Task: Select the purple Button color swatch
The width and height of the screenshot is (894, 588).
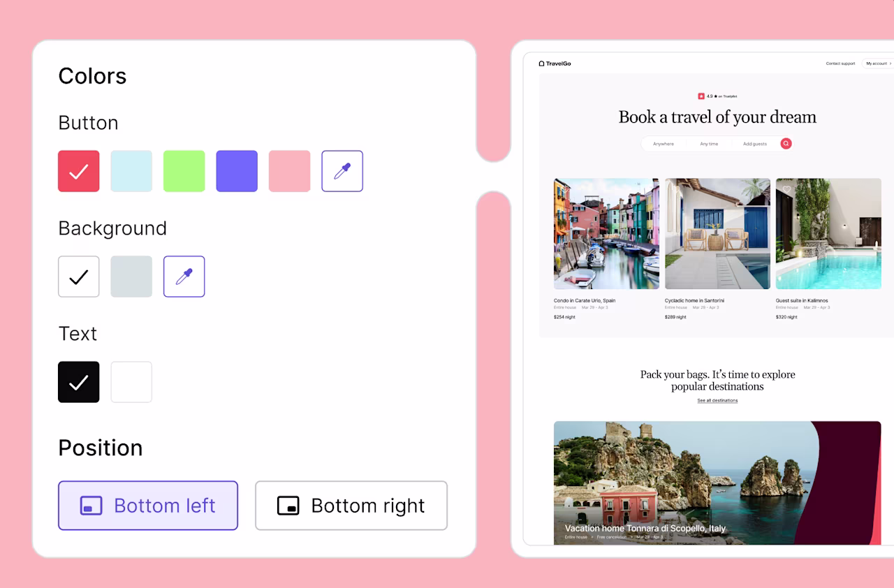Action: [x=237, y=171]
